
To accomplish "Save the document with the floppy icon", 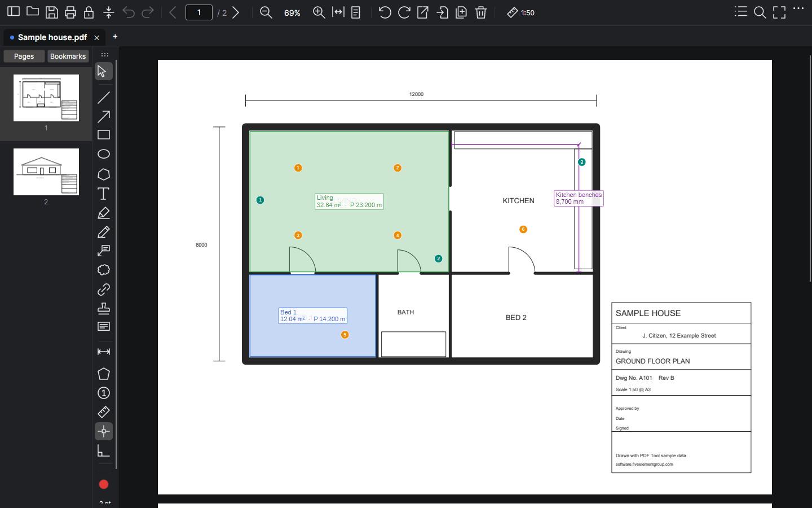I will click(x=52, y=12).
